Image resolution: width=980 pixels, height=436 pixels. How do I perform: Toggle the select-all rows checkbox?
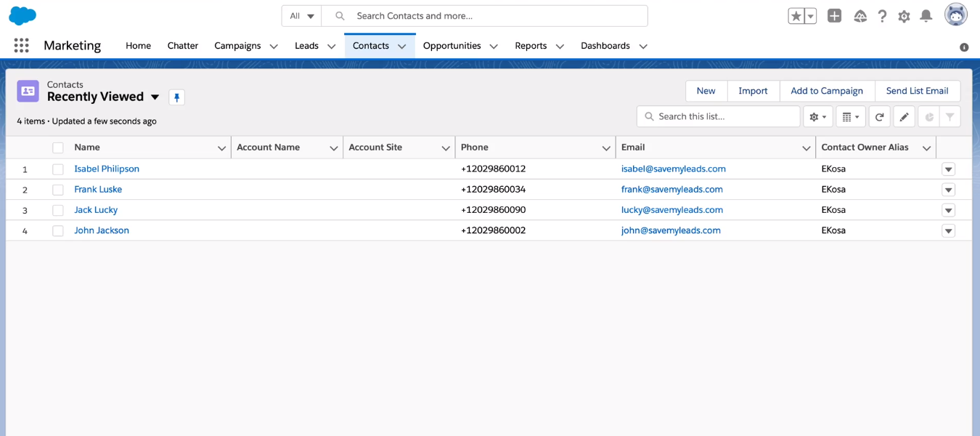[58, 148]
